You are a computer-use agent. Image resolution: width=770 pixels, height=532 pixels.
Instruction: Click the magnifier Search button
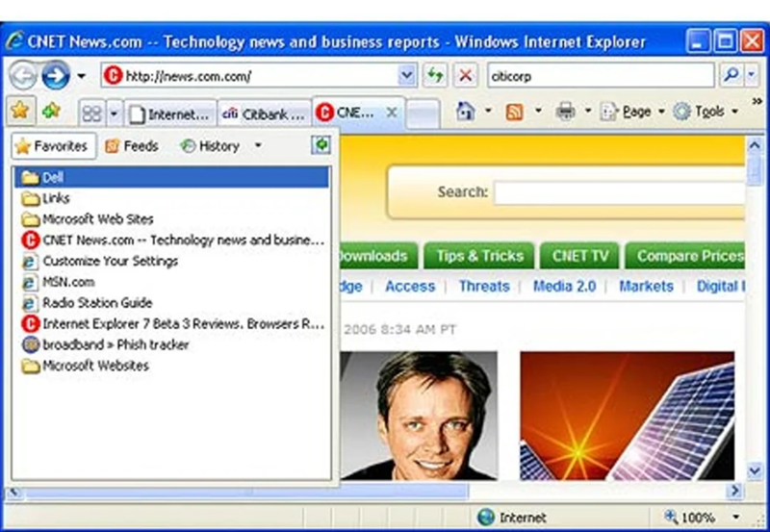click(x=731, y=75)
